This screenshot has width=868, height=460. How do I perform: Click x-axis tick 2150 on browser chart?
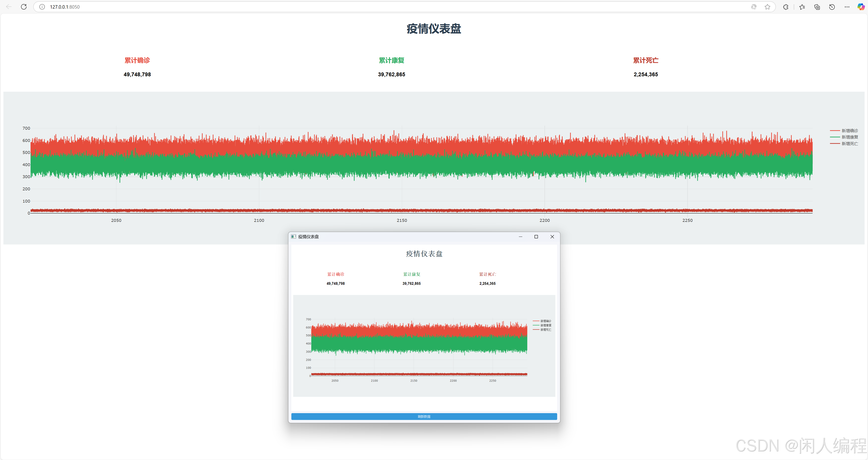point(402,220)
